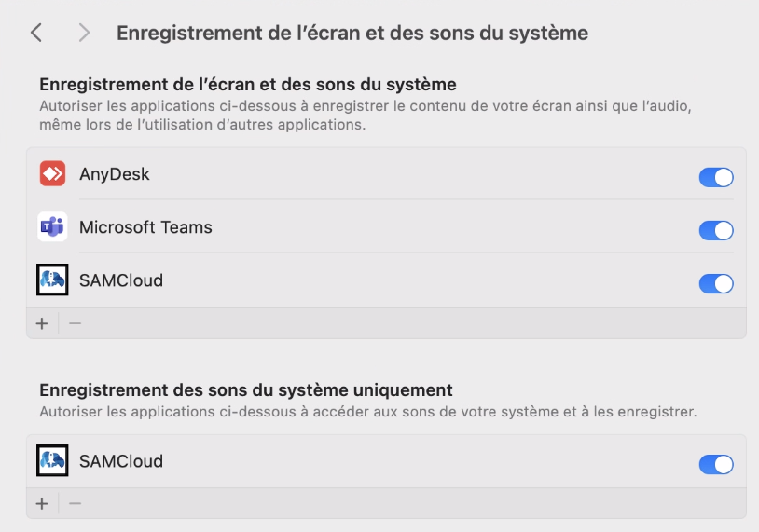Image resolution: width=759 pixels, height=532 pixels.
Task: Select SAMCloud label in system sounds list
Action: click(x=121, y=461)
